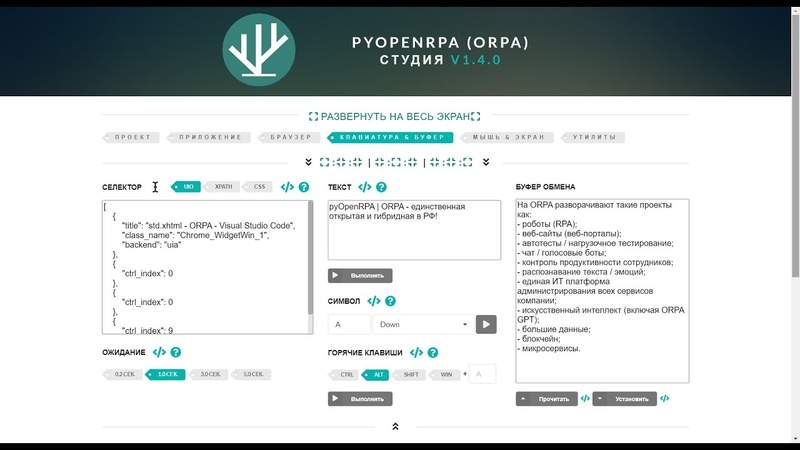Open the Down key action dropdown

[x=422, y=324]
